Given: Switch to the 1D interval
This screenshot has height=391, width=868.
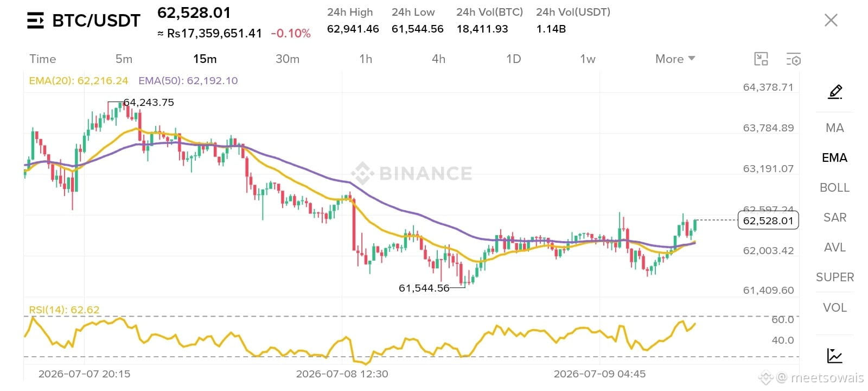Looking at the screenshot, I should click(513, 59).
